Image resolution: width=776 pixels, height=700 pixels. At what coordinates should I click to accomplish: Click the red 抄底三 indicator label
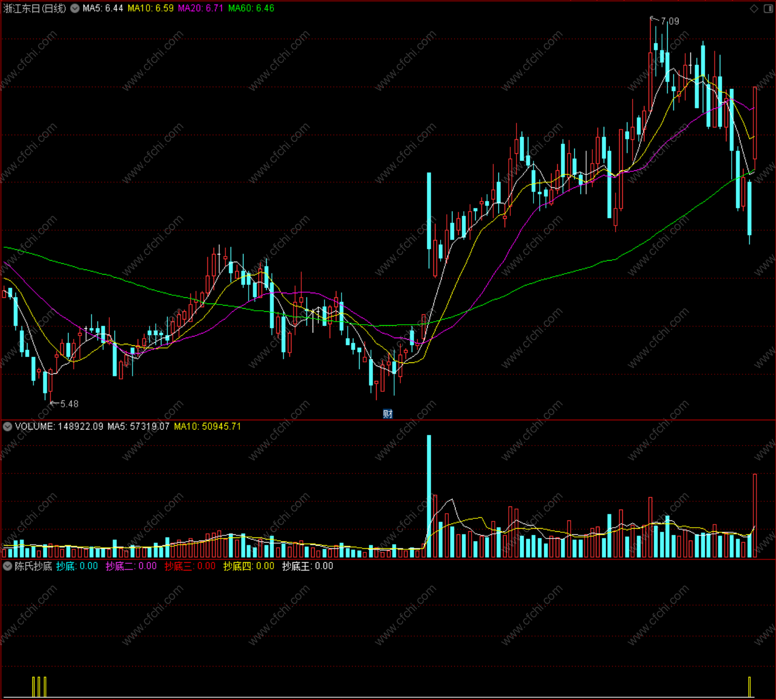click(x=190, y=566)
